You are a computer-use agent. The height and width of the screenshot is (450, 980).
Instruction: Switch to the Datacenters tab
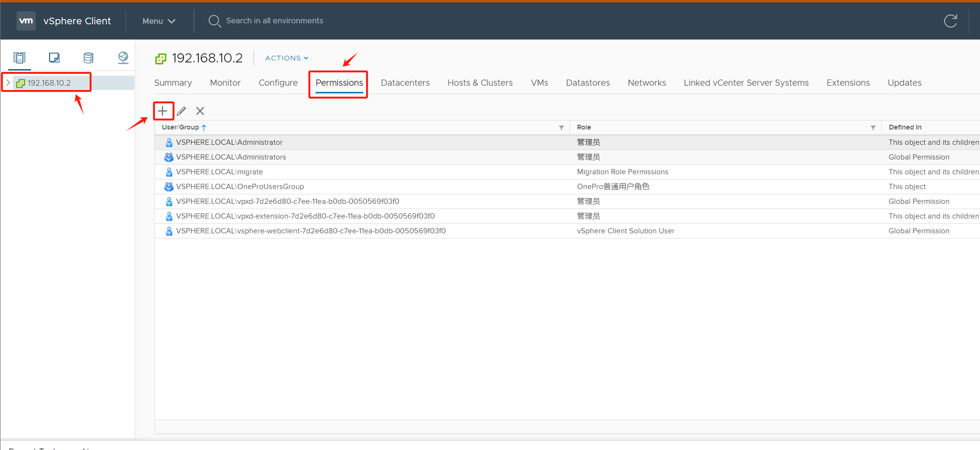pyautogui.click(x=405, y=83)
